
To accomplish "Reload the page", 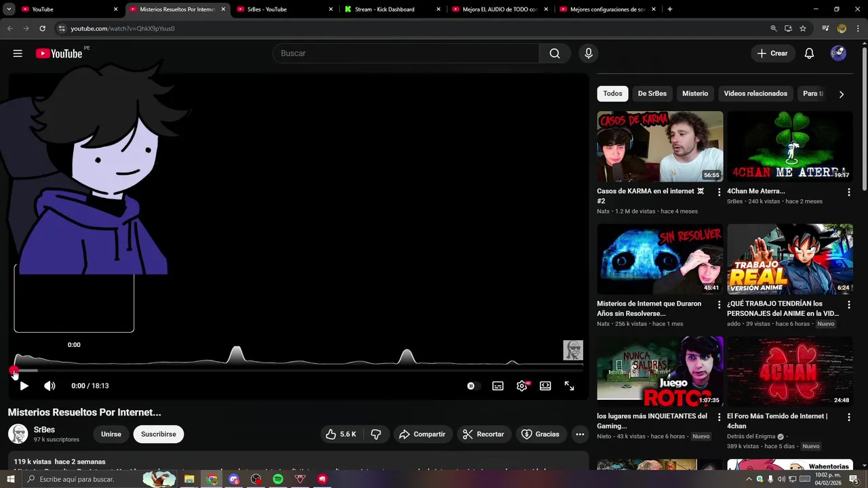I will coord(42,28).
